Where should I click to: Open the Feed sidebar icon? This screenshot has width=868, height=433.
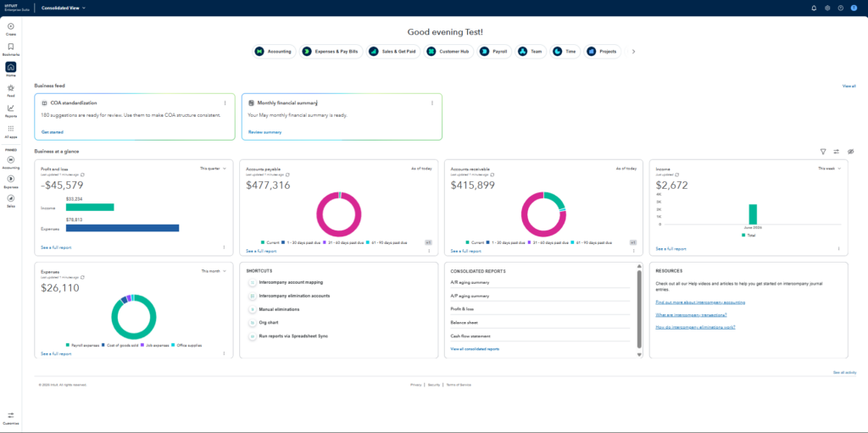point(10,88)
